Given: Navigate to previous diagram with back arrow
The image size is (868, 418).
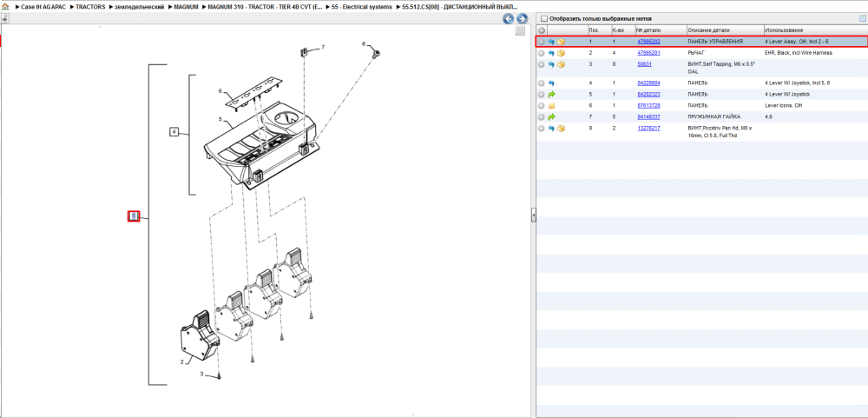Looking at the screenshot, I should pos(508,19).
